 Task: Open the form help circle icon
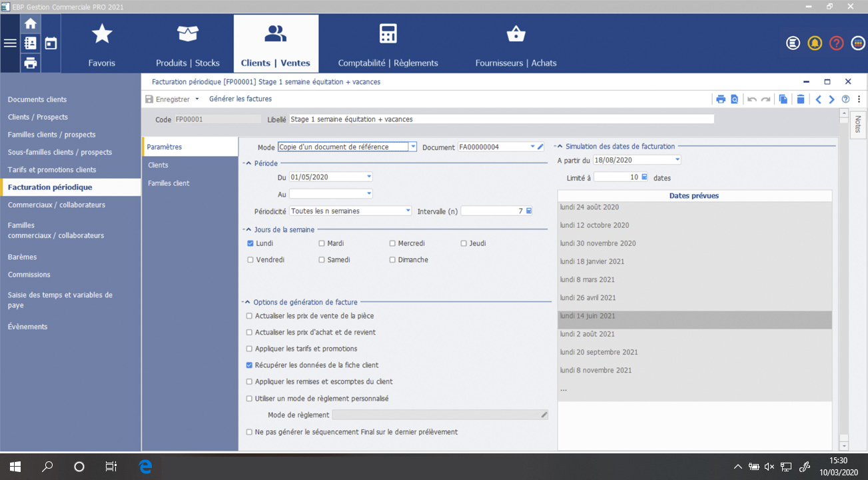point(845,99)
